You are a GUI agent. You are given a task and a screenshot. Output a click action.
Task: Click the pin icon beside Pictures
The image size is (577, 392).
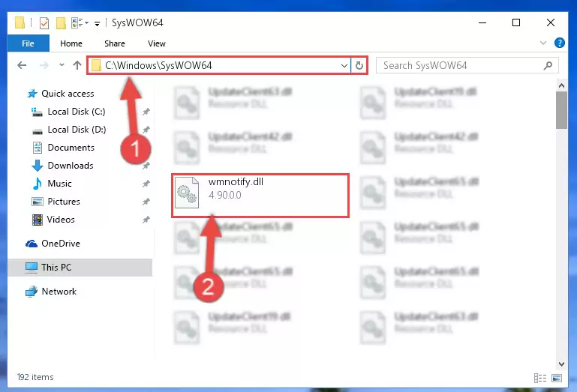pyautogui.click(x=146, y=202)
